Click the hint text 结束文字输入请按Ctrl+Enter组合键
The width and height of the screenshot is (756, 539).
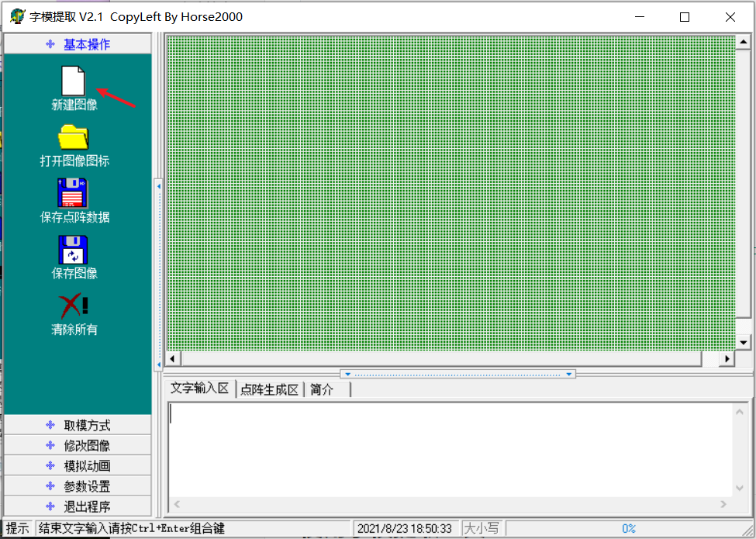132,528
